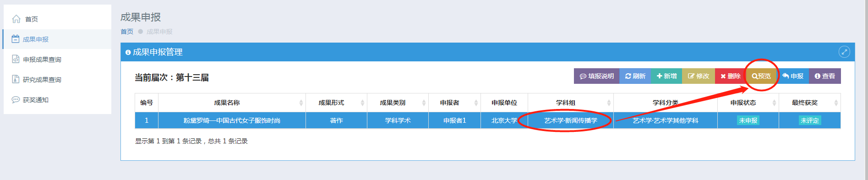Viewport: 868px width, 180px height.
Task: Sort table by 申报状态 column
Action: [748, 103]
